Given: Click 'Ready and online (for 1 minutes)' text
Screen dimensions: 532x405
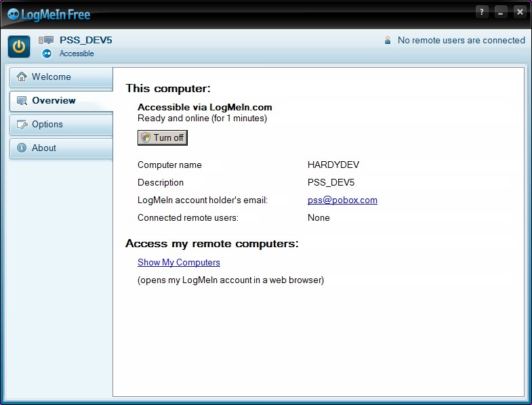Looking at the screenshot, I should pyautogui.click(x=202, y=119).
